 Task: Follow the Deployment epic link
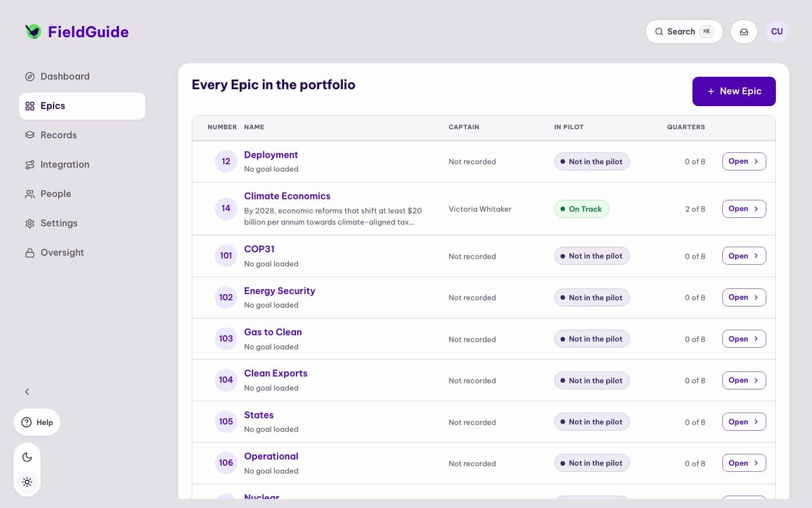click(x=271, y=155)
